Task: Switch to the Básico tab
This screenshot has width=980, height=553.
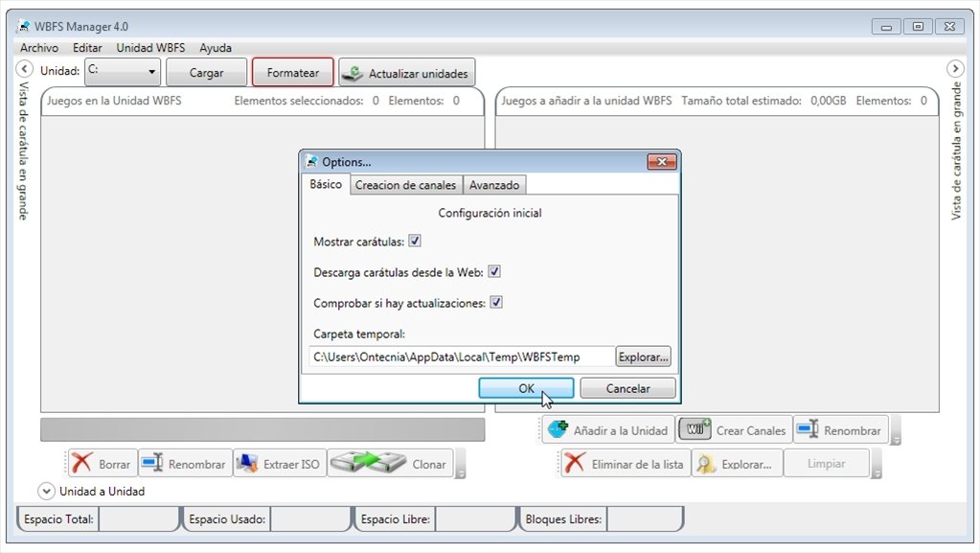Action: click(x=326, y=185)
